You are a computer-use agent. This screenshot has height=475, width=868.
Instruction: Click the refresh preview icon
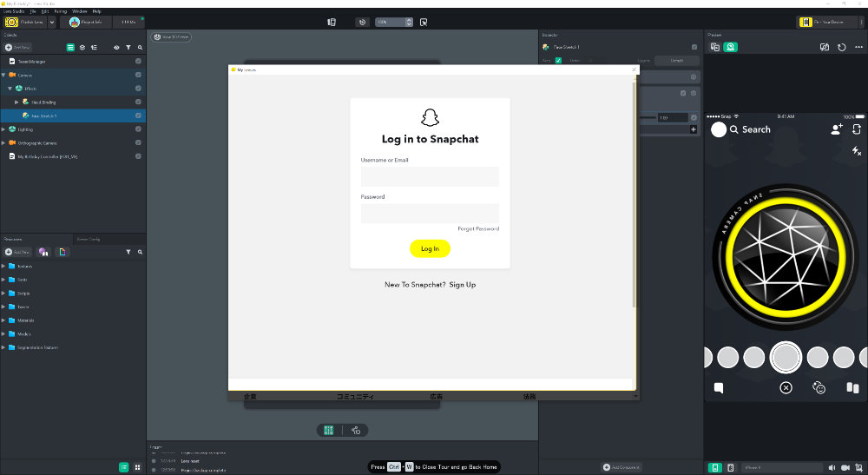click(x=841, y=47)
